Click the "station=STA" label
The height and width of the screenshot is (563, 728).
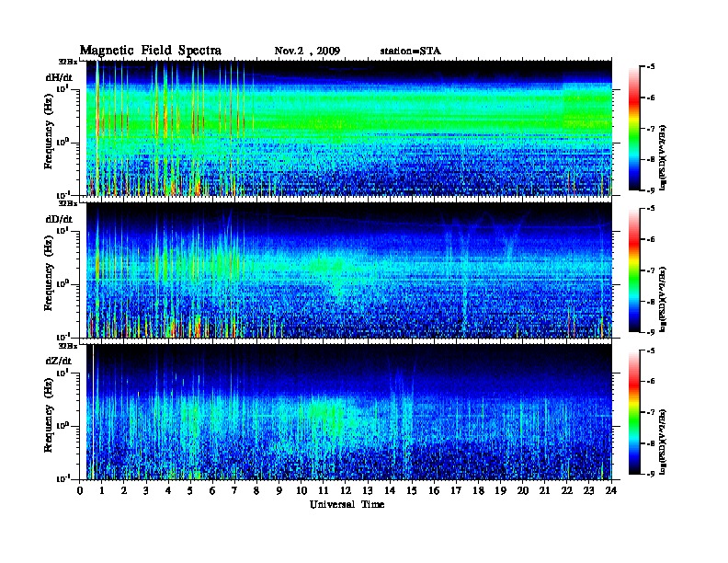click(410, 51)
